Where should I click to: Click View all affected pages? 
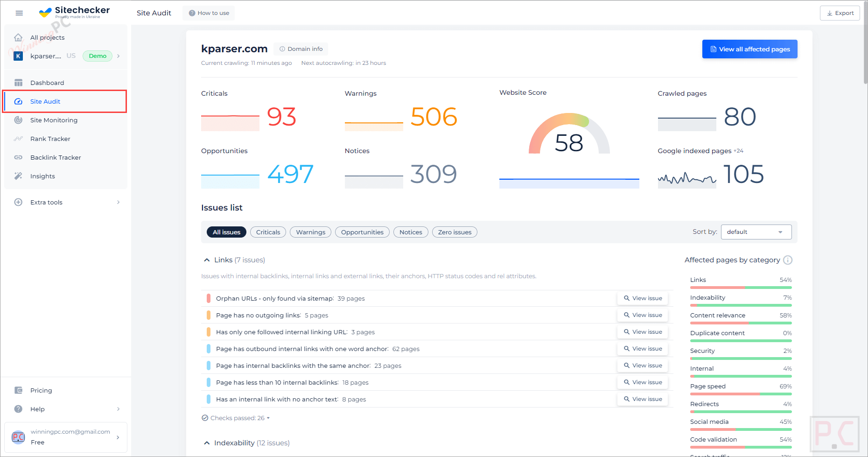coord(750,49)
